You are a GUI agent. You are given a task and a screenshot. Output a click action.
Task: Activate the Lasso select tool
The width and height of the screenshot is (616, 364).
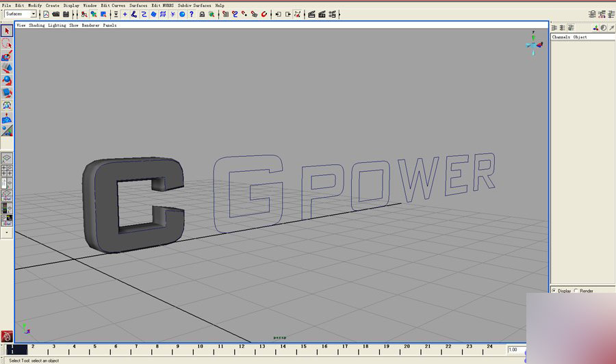[x=7, y=43]
